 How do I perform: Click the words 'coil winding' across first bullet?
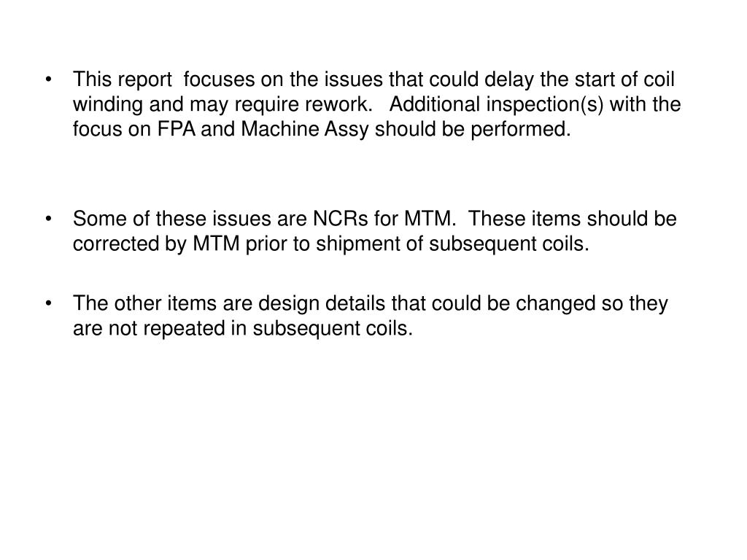373,92
